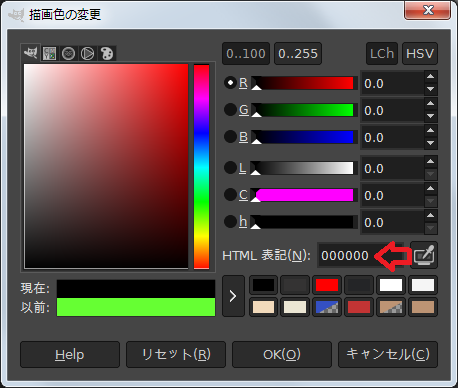Click the vertical rainbow hue strip
The image size is (458, 388).
pos(201,166)
